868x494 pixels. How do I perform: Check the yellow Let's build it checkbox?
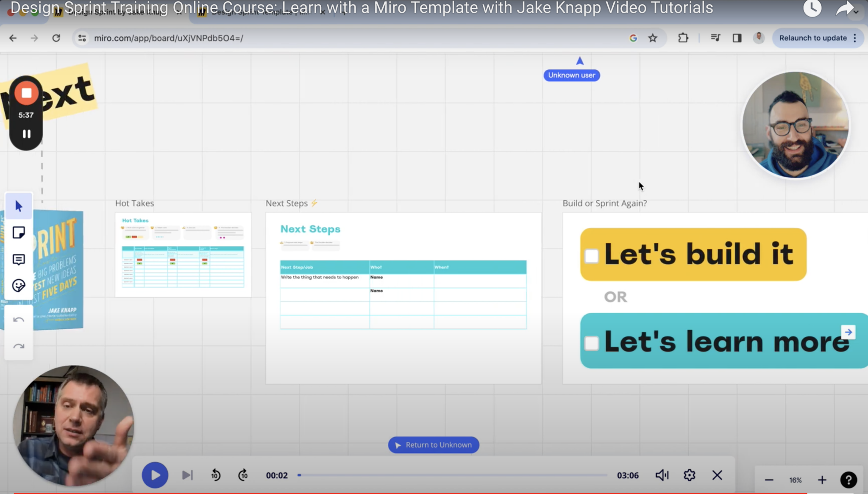point(591,256)
